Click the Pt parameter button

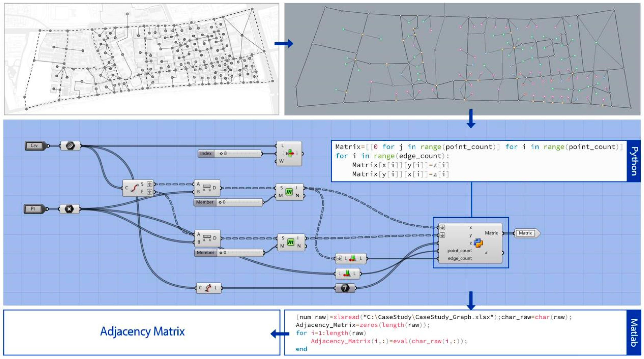[33, 209]
